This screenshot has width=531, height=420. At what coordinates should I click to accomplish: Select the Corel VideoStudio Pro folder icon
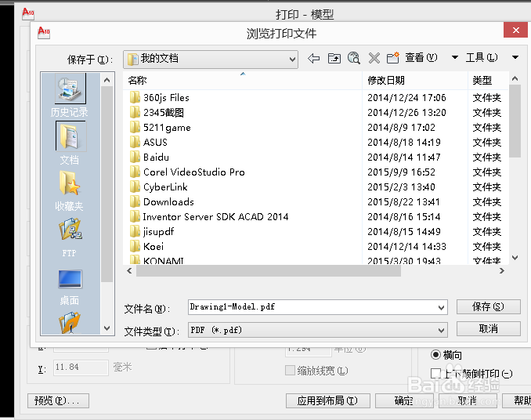coord(135,172)
